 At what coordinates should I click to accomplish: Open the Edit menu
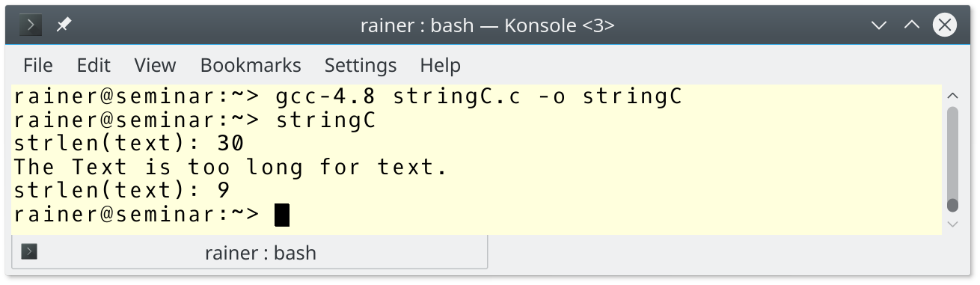(x=94, y=65)
